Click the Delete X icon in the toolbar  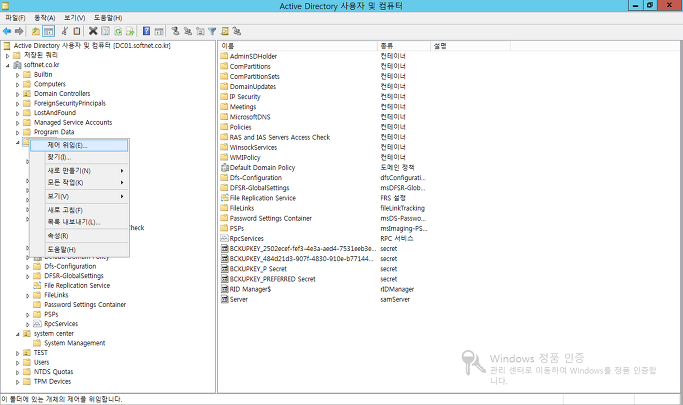(x=93, y=31)
